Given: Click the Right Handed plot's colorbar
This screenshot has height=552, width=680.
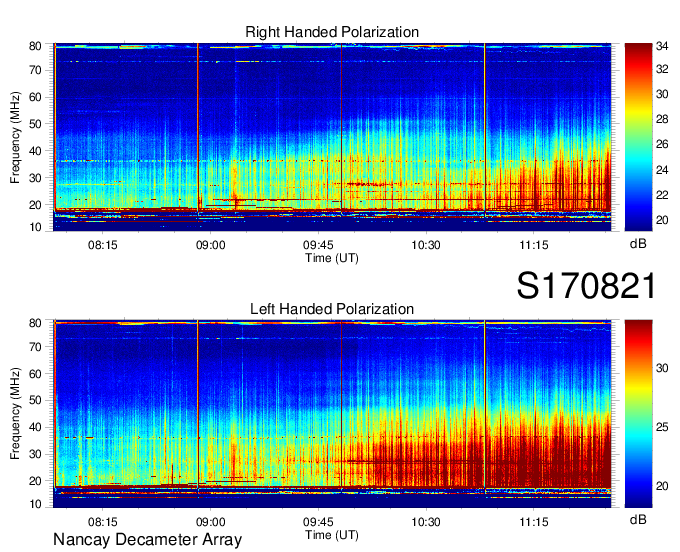Looking at the screenshot, I should [x=638, y=137].
